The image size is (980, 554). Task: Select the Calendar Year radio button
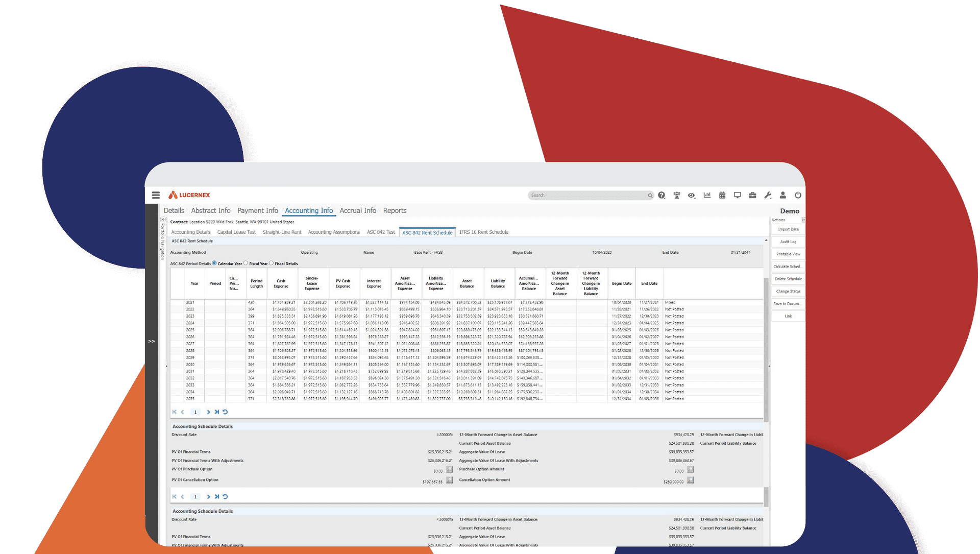[x=214, y=263]
